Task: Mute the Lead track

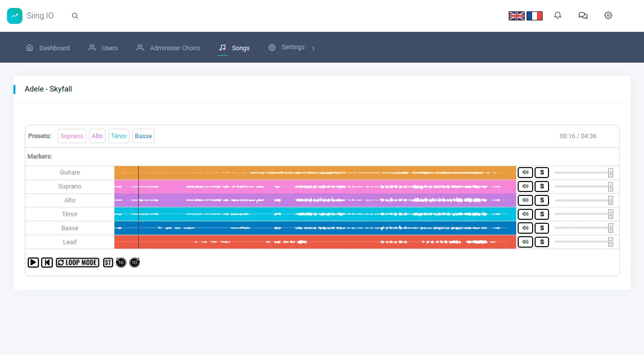Action: point(525,242)
